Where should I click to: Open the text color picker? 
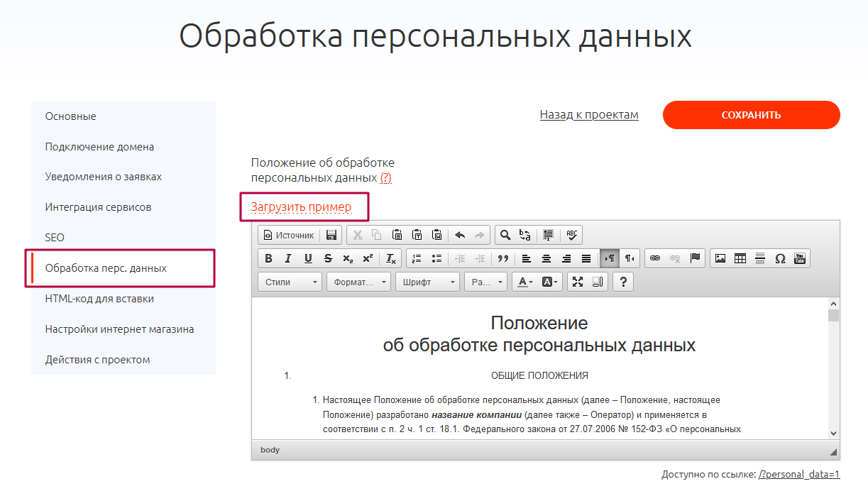tap(525, 282)
